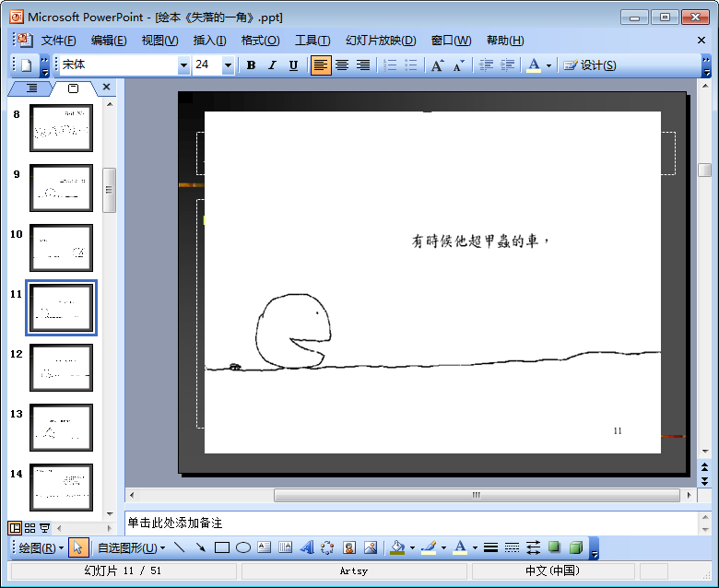Open the 幻灯片放映(D) menu
The height and width of the screenshot is (588, 719).
coord(381,41)
